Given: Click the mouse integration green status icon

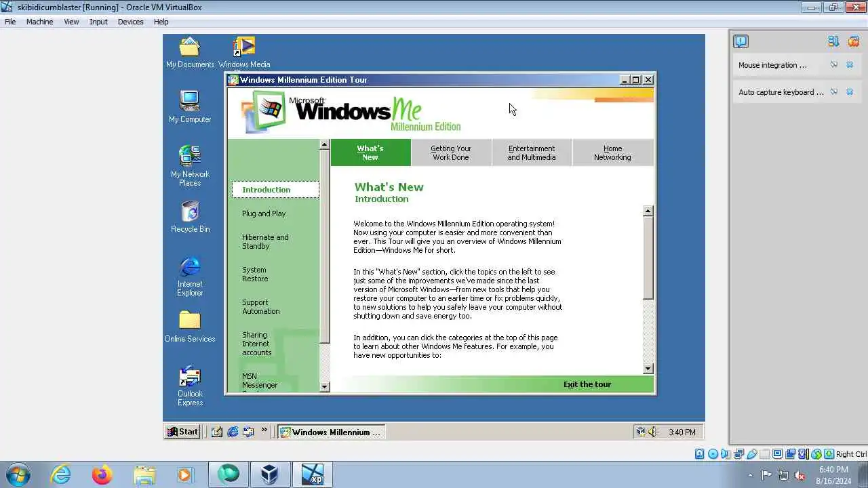Looking at the screenshot, I should click(816, 454).
